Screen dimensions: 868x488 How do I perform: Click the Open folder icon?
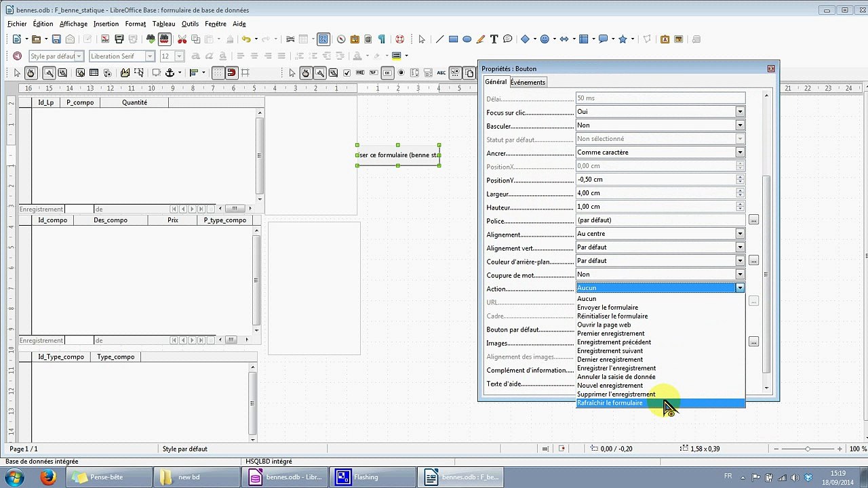pos(37,39)
